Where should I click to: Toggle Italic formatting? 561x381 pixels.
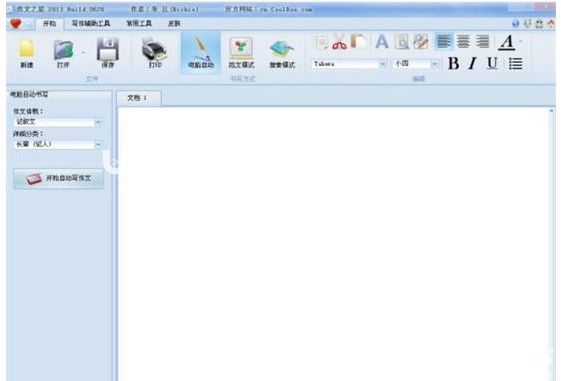473,64
